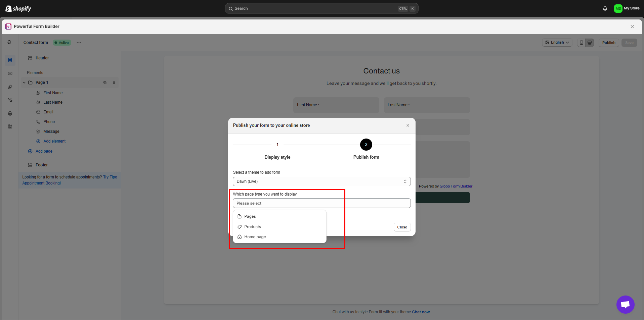Select Products from the page type list
The width and height of the screenshot is (644, 320).
pyautogui.click(x=252, y=227)
